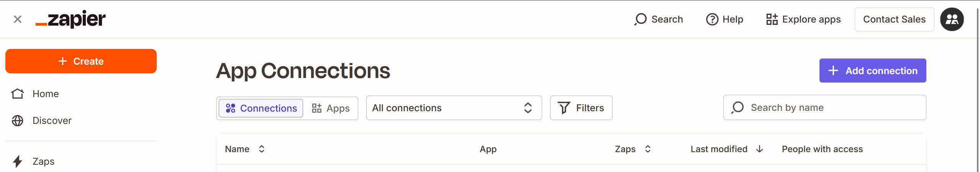Click the Zapier logo
Image resolution: width=980 pixels, height=172 pixels.
[71, 19]
